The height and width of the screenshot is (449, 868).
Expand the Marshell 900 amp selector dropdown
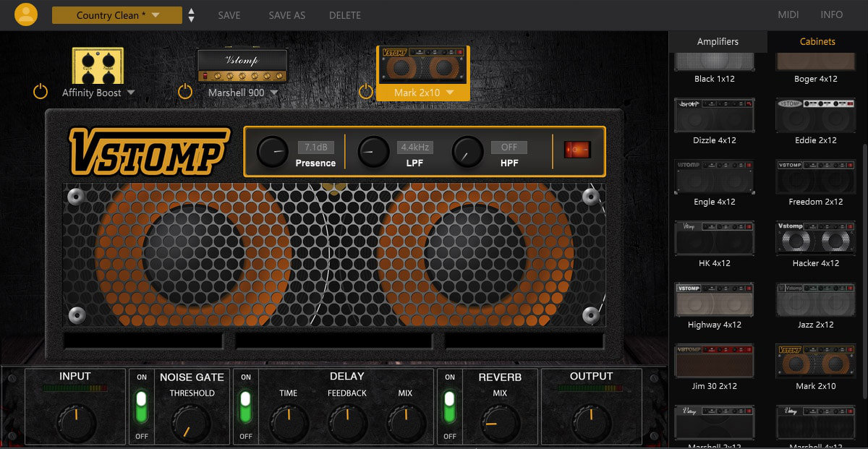tap(276, 93)
